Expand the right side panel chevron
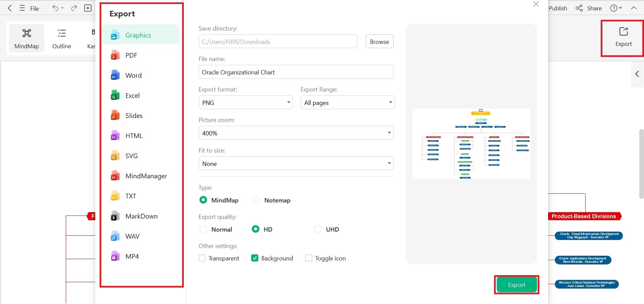Image resolution: width=644 pixels, height=304 pixels. click(x=637, y=74)
